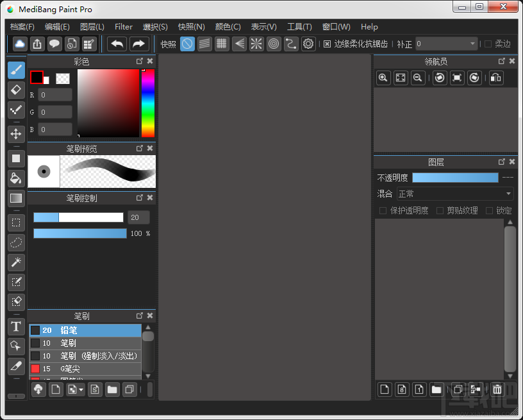Open the 混合 blend mode dropdown
Screen dimensions: 523x420
point(455,194)
